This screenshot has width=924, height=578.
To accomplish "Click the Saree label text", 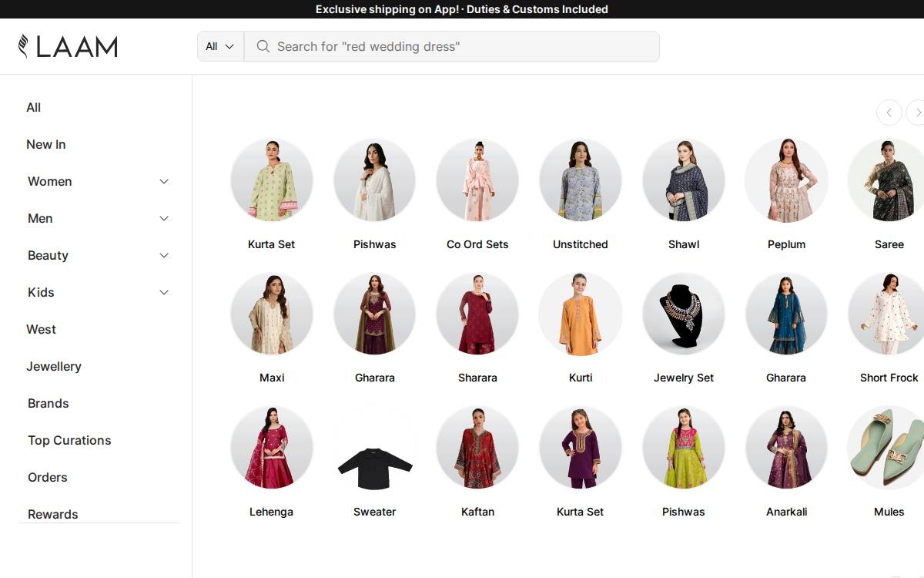I will click(889, 244).
